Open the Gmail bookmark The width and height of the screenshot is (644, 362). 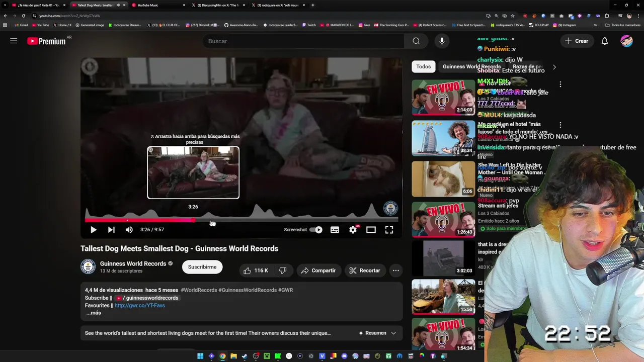point(21,25)
